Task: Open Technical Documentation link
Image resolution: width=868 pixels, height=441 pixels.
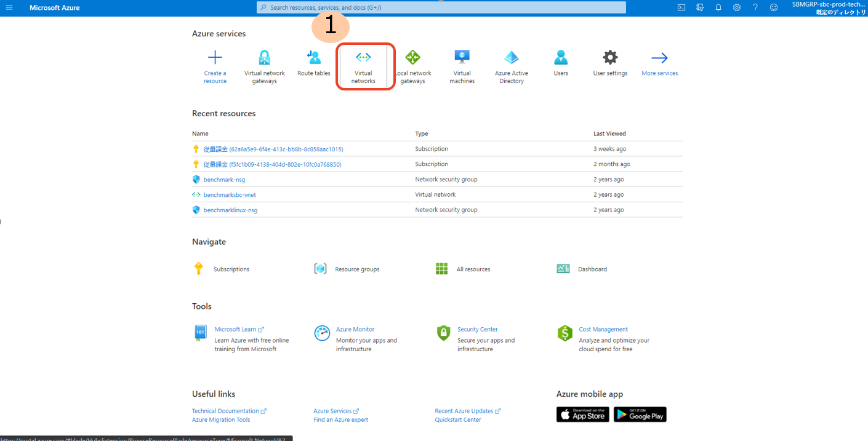Action: coord(229,411)
